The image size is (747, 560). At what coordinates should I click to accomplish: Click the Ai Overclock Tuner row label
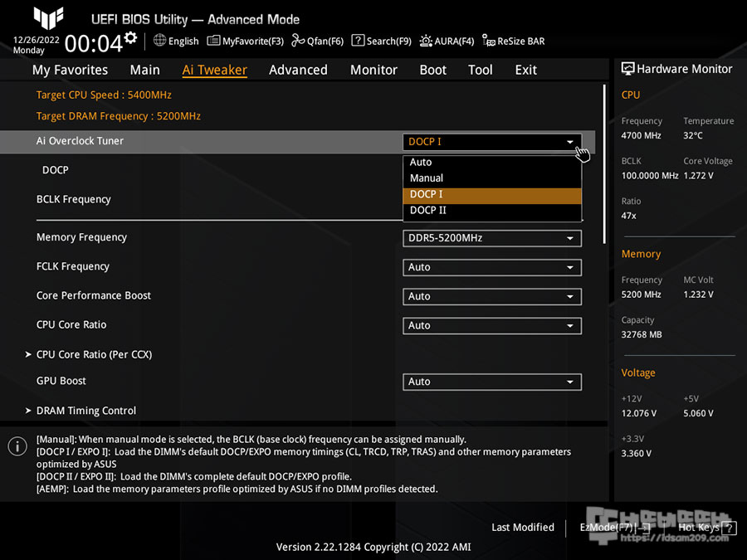click(x=80, y=141)
